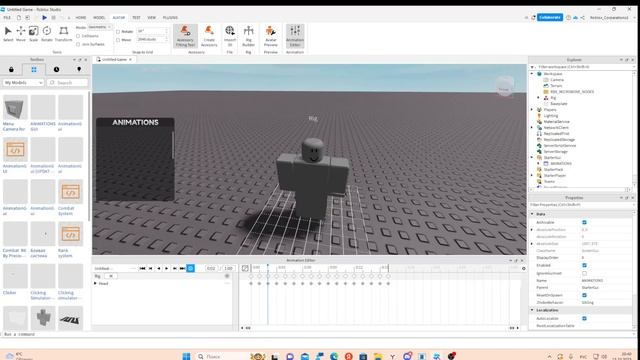Activate the Transform tool
Image resolution: width=640 pixels, height=360 pixels.
(x=63, y=33)
